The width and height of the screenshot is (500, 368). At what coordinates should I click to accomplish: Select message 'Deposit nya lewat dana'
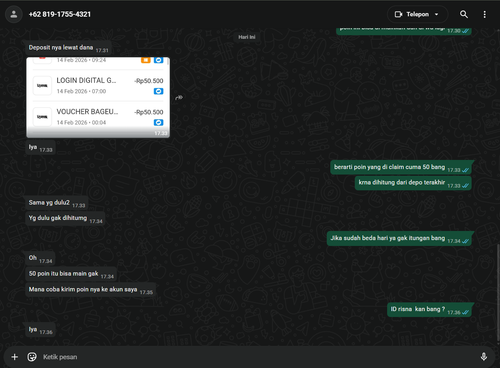[68, 48]
